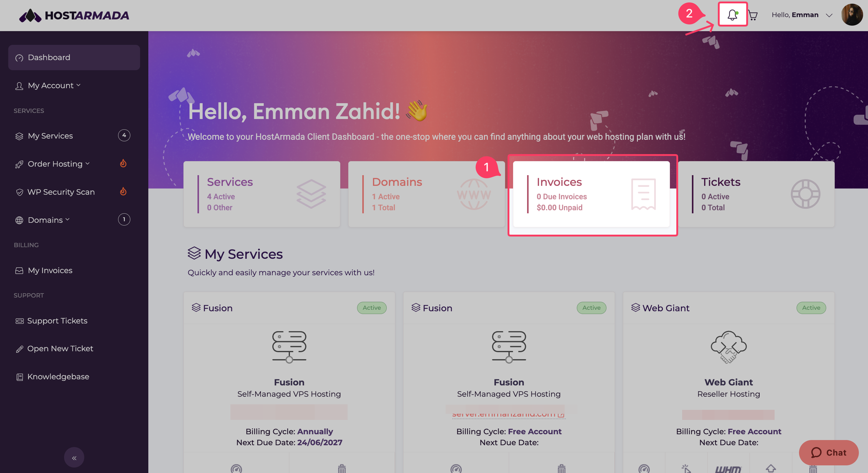
Task: Open the Hello, Emman user dropdown
Action: (802, 15)
